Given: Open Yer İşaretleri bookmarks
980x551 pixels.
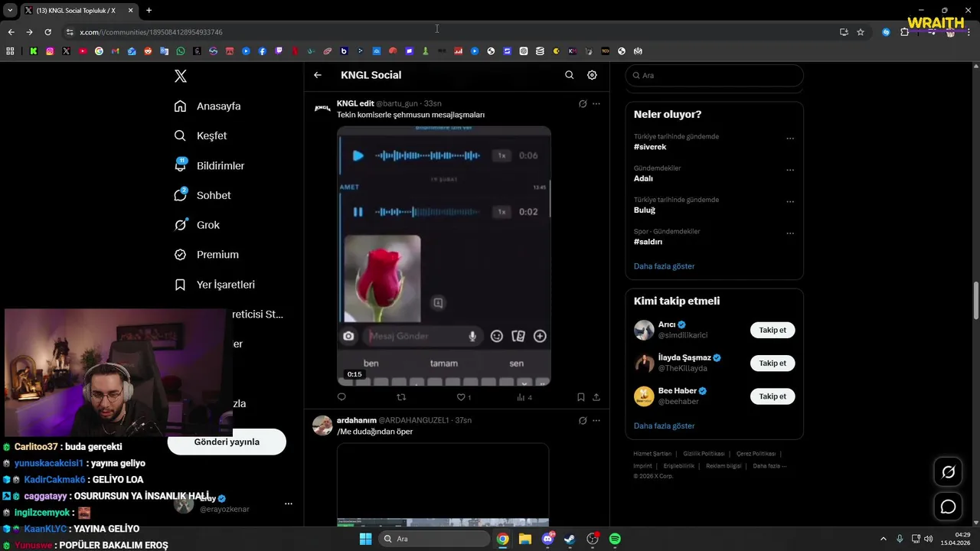Looking at the screenshot, I should coord(214,285).
